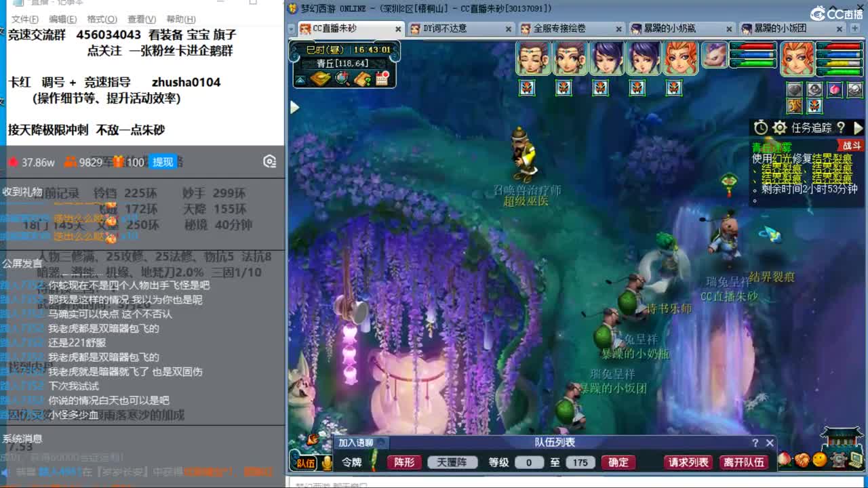Click the blue mana bar beside pet portrait
Screen dimensions: 868x488
coord(752,55)
